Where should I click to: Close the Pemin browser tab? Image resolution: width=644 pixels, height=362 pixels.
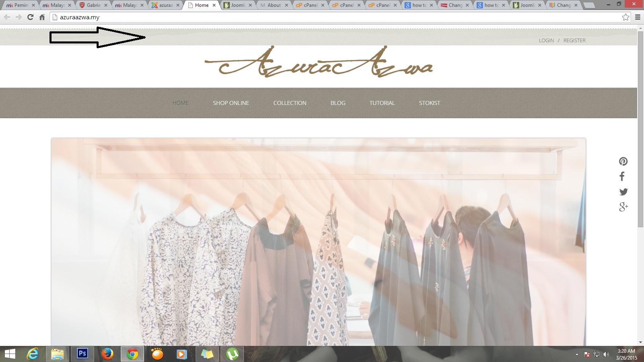(33, 5)
